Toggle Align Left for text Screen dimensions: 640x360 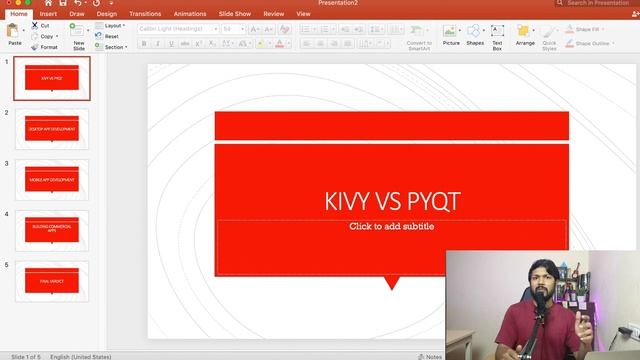[307, 43]
